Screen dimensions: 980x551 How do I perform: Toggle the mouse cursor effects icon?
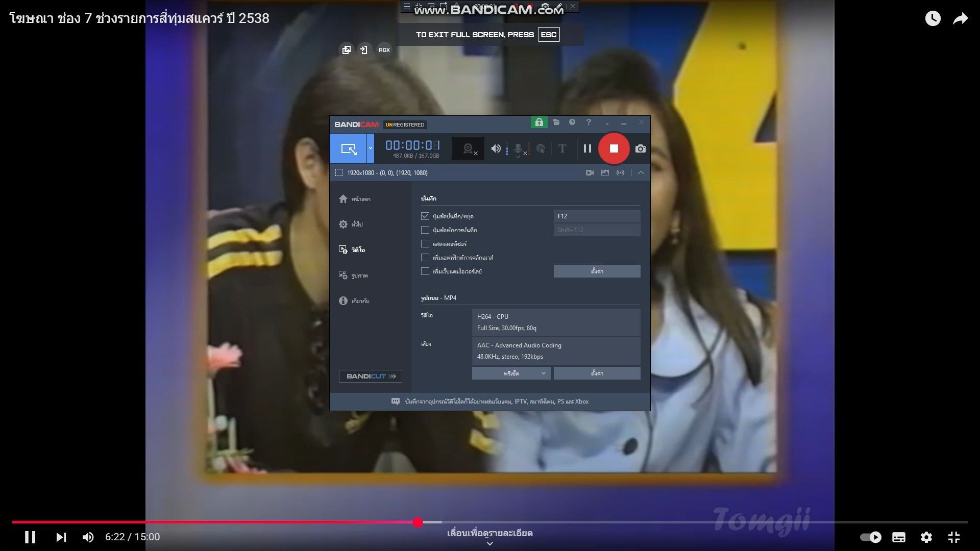pyautogui.click(x=541, y=148)
